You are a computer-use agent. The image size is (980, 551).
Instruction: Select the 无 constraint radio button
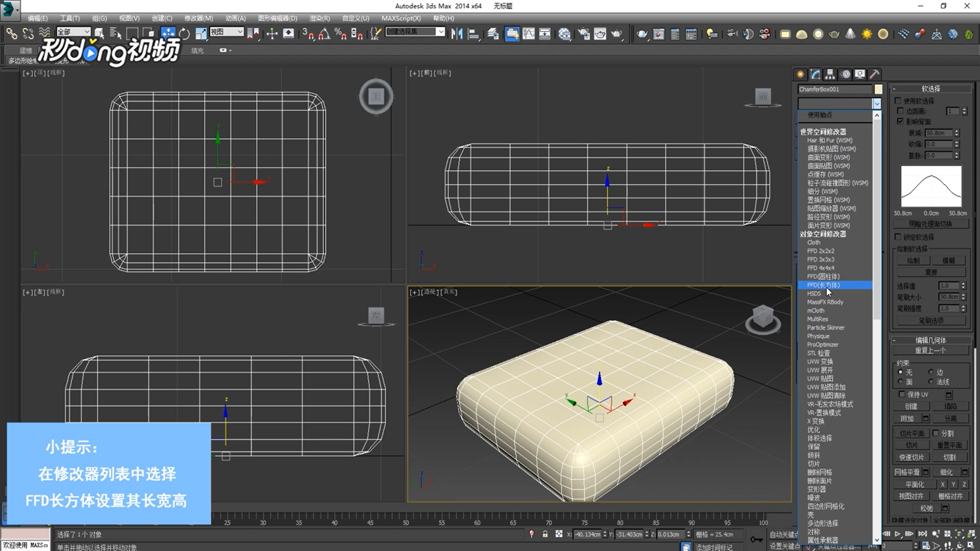(x=900, y=372)
